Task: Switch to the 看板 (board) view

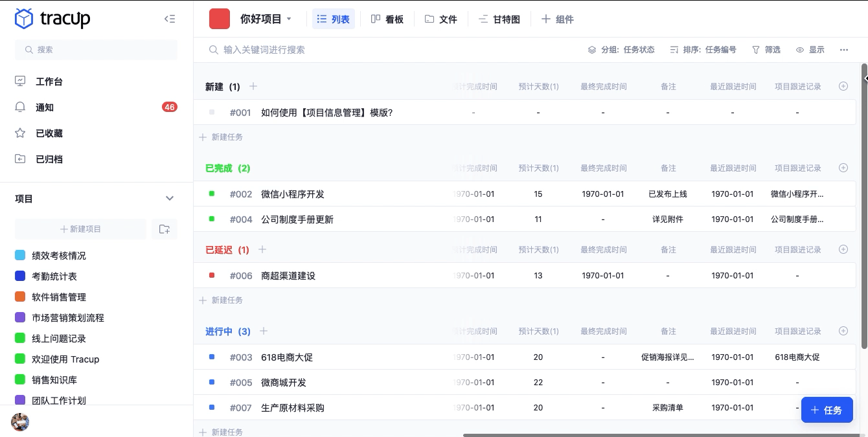Action: [x=387, y=19]
